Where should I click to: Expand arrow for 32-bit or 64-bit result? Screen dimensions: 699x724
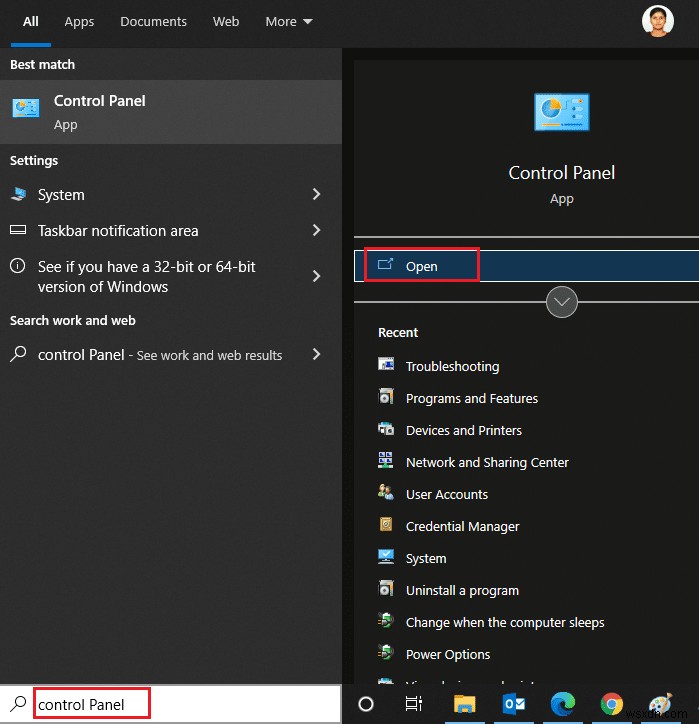(316, 276)
